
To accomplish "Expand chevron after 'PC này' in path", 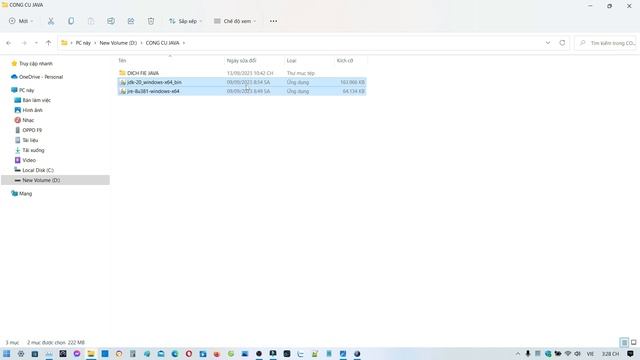I will [95, 43].
